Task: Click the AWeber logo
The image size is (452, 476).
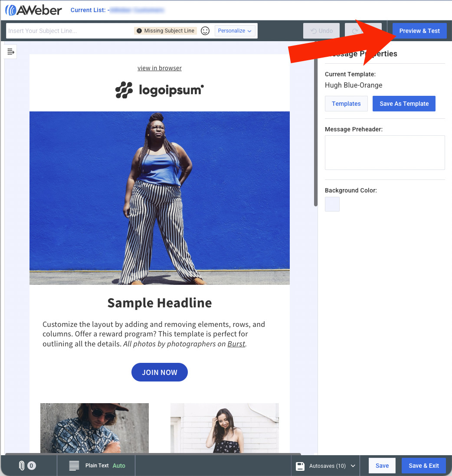Action: [33, 10]
